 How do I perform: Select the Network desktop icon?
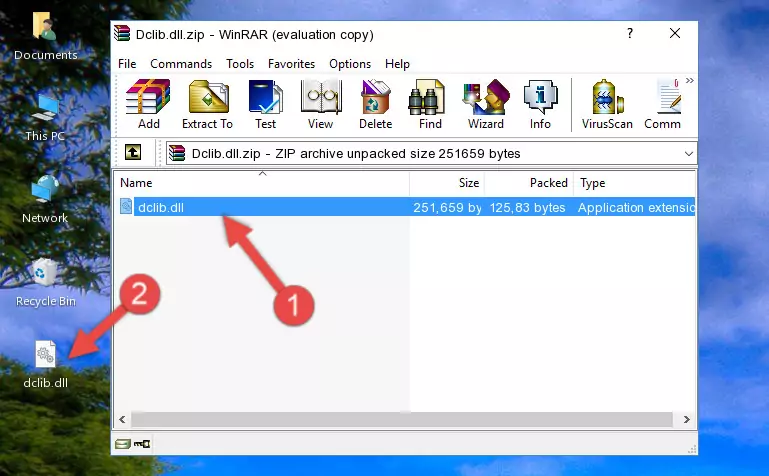(45, 200)
